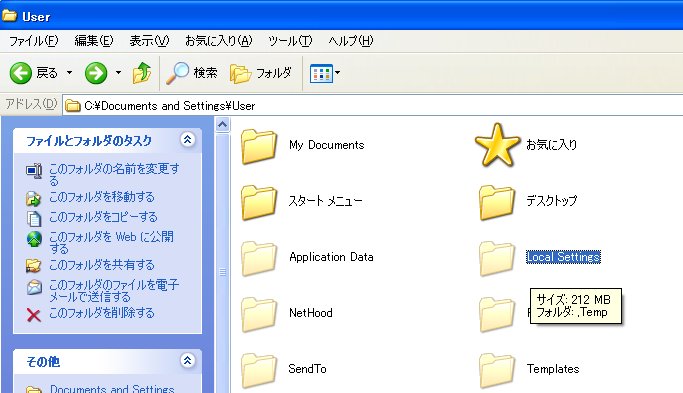Click the email envelope task icon

pyautogui.click(x=34, y=287)
